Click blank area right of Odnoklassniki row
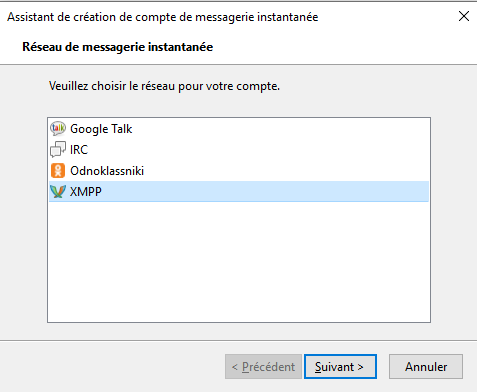 287,171
